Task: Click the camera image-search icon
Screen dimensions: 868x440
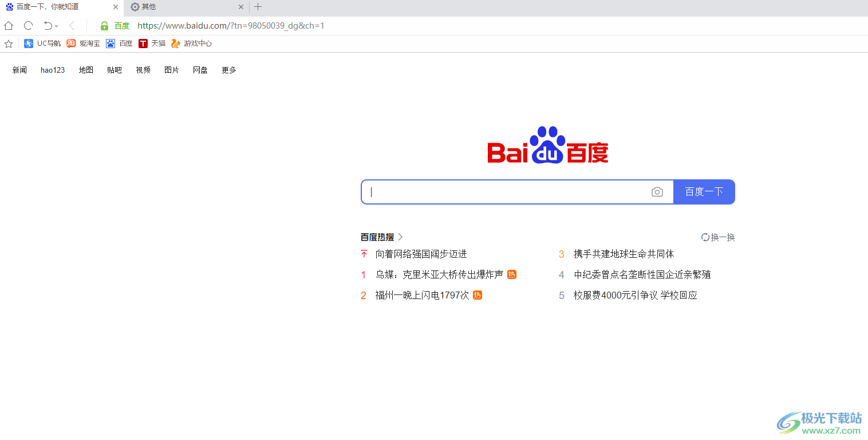Action: (x=657, y=192)
